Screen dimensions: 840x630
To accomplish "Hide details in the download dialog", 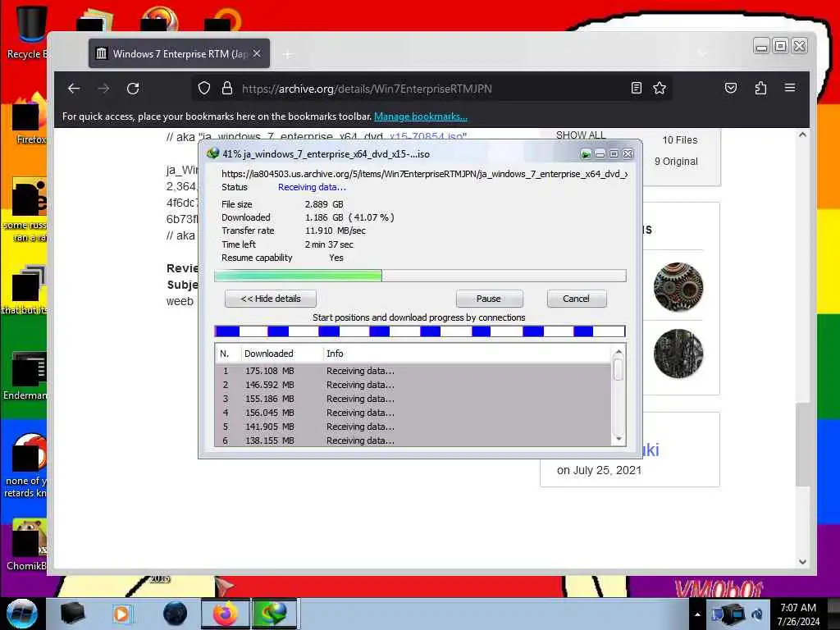I will [x=271, y=299].
